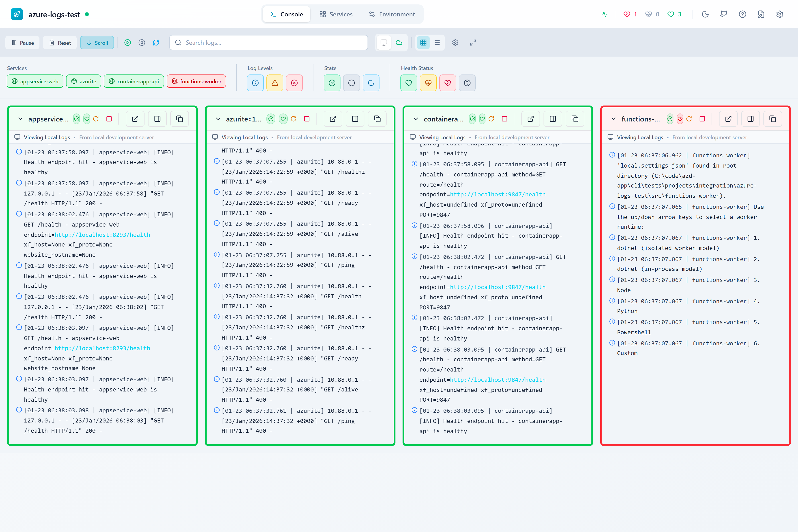
Task: Open the GitHub icon in the top bar
Action: tap(724, 14)
